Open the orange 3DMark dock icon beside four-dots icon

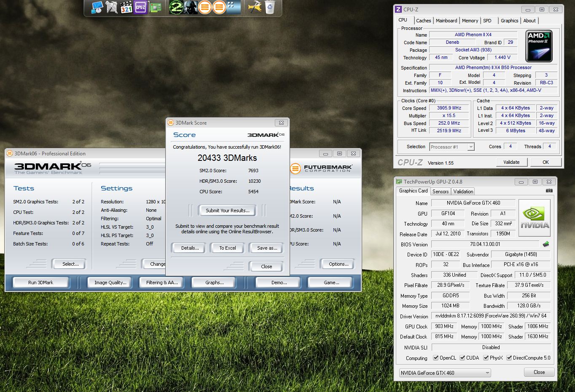click(x=219, y=7)
